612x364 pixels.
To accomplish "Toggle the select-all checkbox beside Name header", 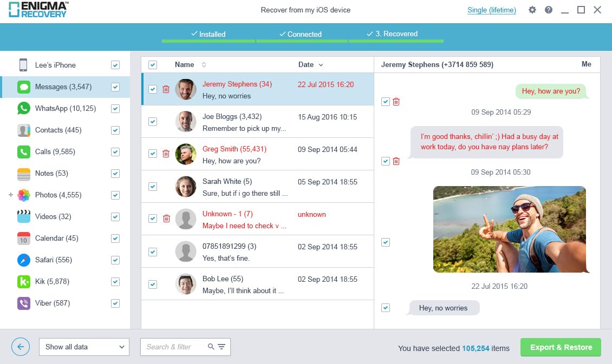I will (x=153, y=65).
